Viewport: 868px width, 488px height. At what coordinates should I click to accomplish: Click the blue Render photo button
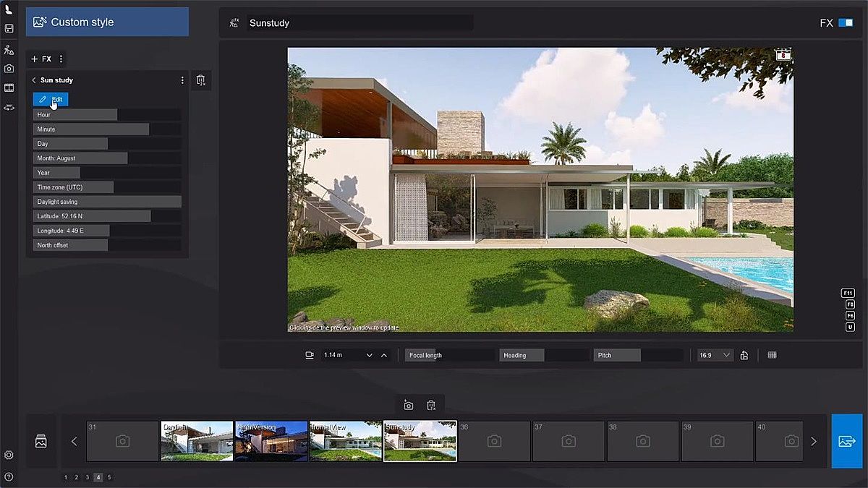click(x=846, y=441)
